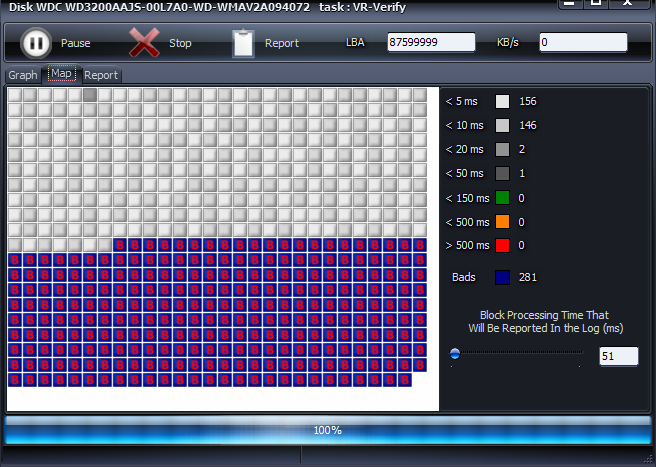Click the clipboard Report icon

[243, 43]
